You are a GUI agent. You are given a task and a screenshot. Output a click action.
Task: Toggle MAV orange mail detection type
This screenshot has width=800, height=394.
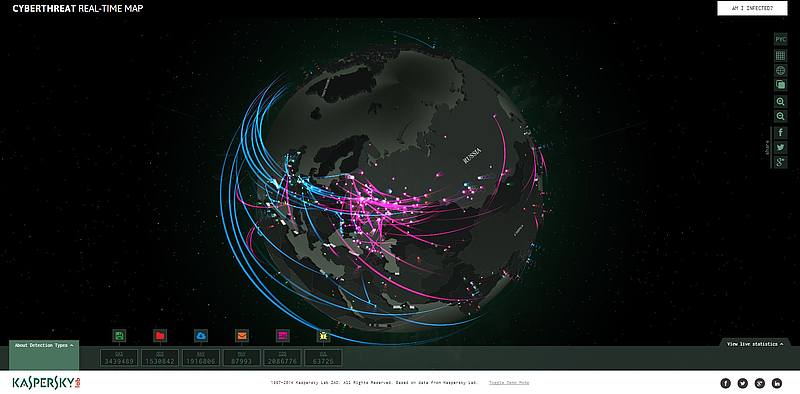point(242,336)
